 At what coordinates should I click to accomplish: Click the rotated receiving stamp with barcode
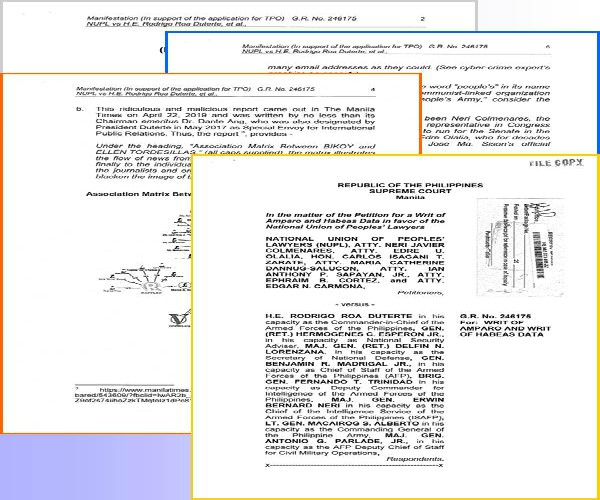click(x=520, y=247)
